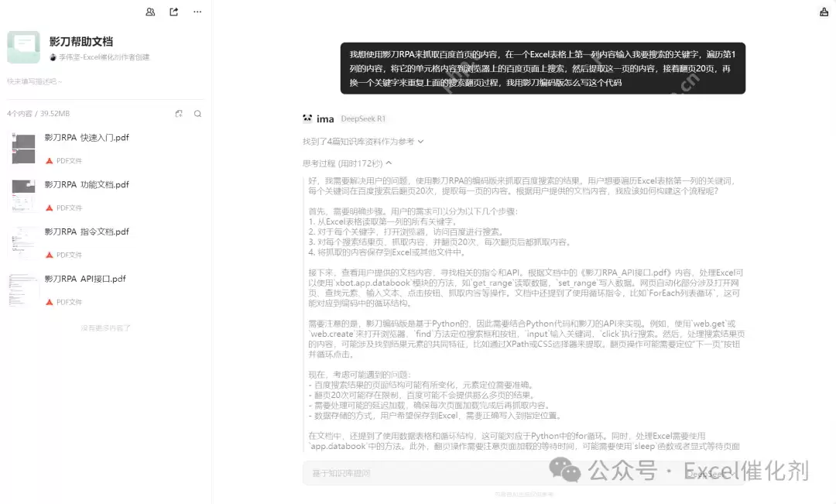Image resolution: width=836 pixels, height=504 pixels.
Task: Open search with the magnifier icon
Action: (197, 113)
